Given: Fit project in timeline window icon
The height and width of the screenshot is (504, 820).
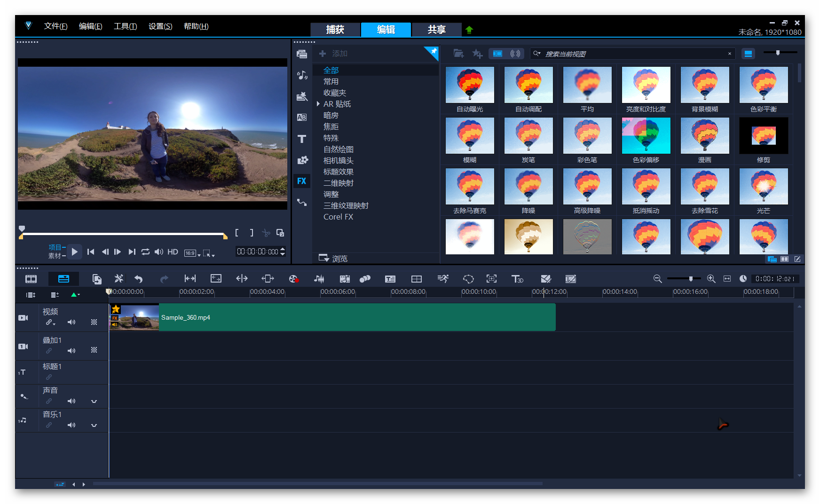Looking at the screenshot, I should tap(727, 279).
